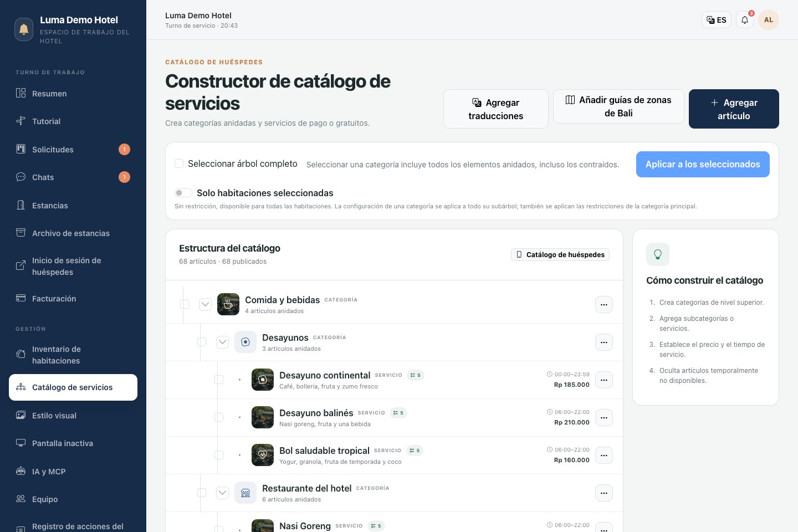This screenshot has height=532, width=798.
Task: Click the options badge on Nasi Goreng
Action: pyautogui.click(x=376, y=526)
